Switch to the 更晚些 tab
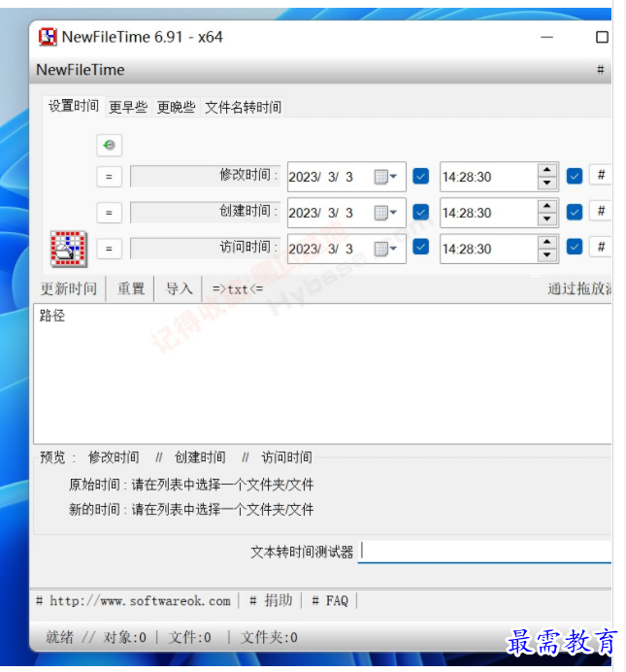626x672 pixels. pos(176,107)
